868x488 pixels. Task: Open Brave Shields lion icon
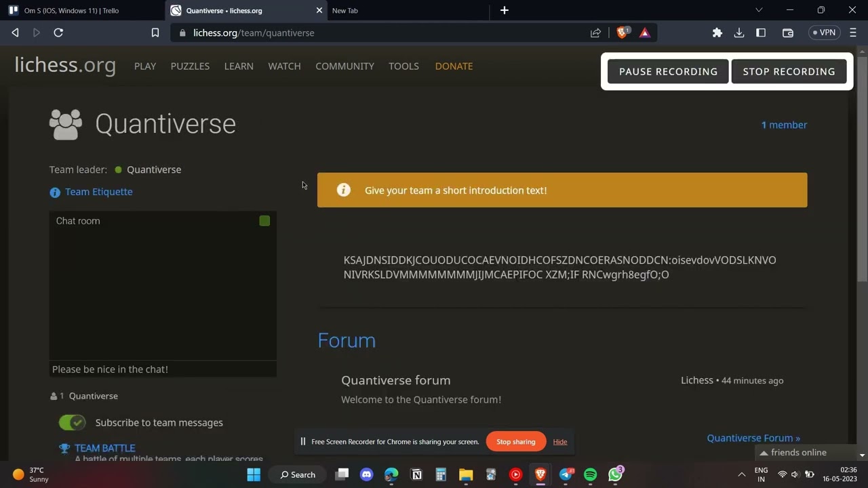pyautogui.click(x=623, y=33)
